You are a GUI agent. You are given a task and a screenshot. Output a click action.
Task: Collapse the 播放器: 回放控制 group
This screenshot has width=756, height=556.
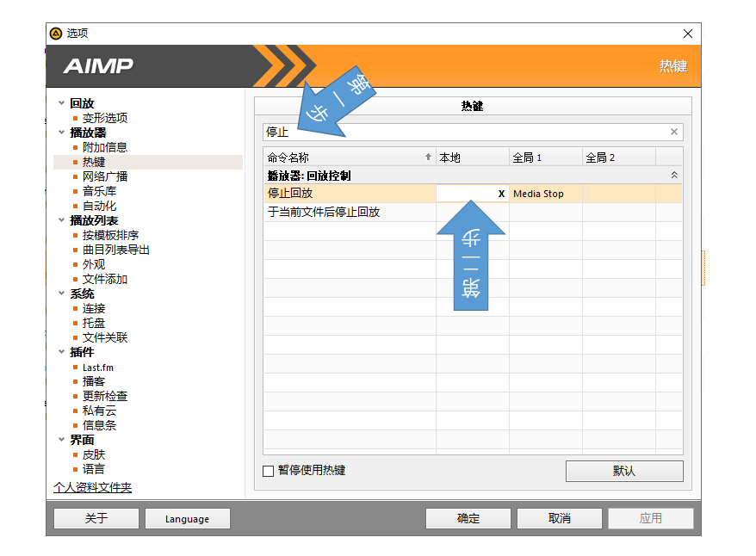coord(674,176)
